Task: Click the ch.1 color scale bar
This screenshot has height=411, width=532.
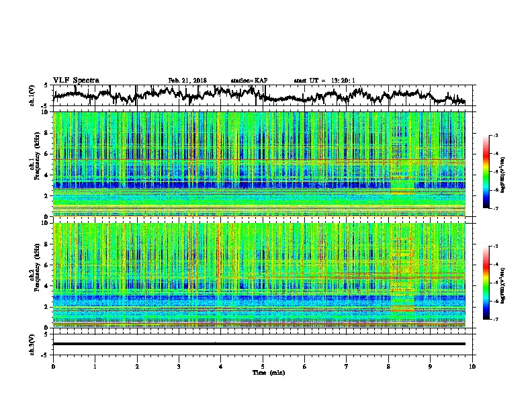Action: pyautogui.click(x=486, y=172)
